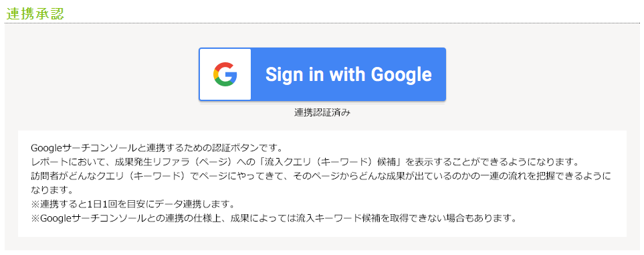Click the word Google in the blue button

(402, 75)
